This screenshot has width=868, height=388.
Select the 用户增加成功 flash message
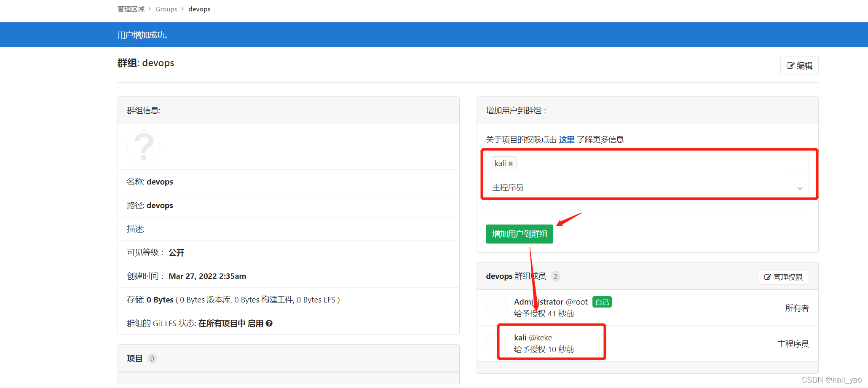143,35
